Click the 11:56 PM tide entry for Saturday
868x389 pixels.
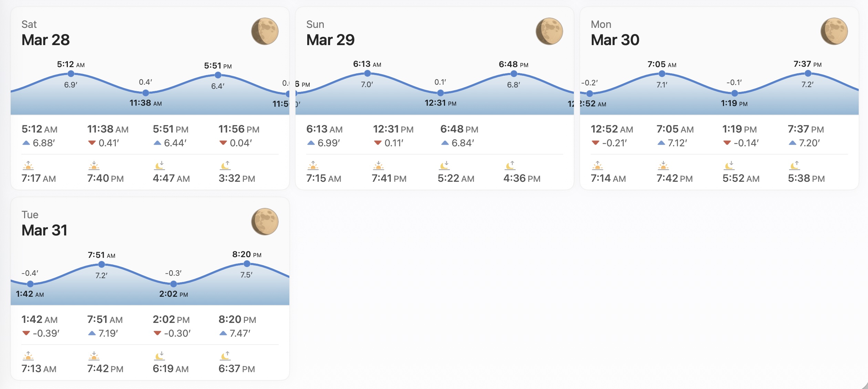(x=239, y=136)
